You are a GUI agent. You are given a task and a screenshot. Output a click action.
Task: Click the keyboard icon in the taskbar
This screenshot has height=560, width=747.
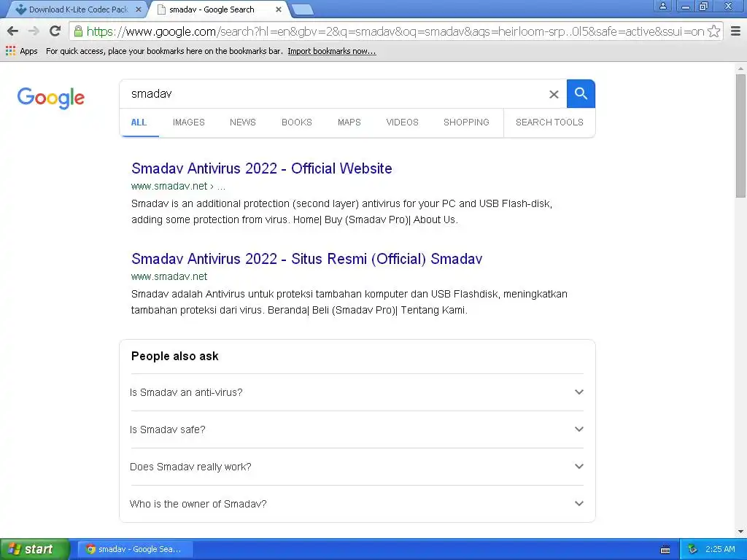tap(665, 550)
